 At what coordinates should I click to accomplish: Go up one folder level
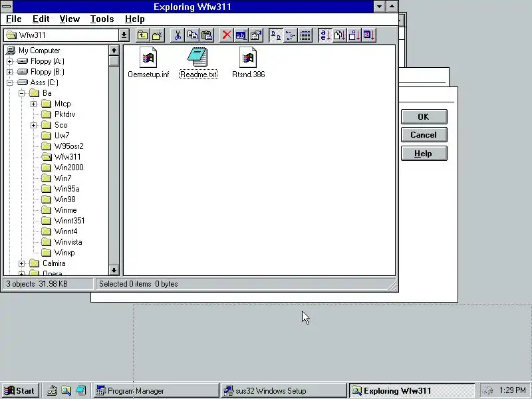tap(142, 35)
